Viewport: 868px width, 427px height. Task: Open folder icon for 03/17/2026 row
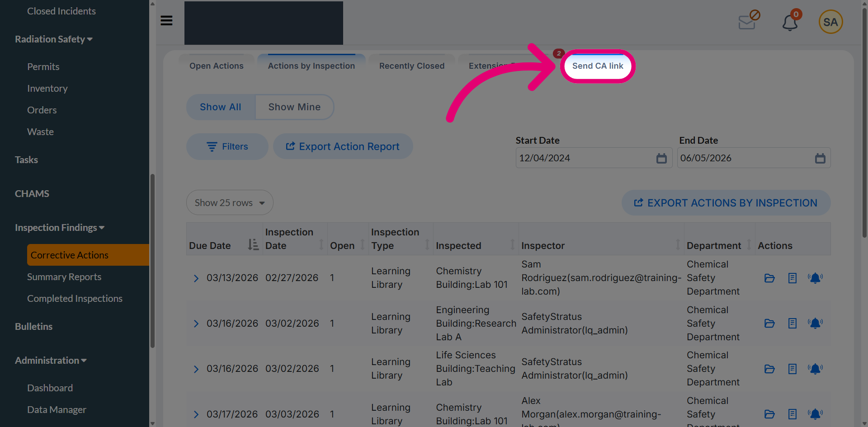tap(769, 414)
